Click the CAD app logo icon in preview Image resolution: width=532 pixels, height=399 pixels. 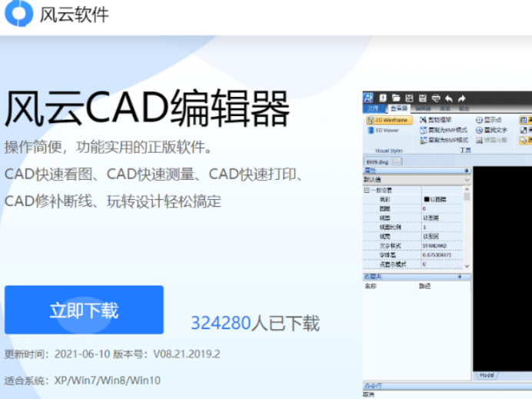pyautogui.click(x=368, y=98)
